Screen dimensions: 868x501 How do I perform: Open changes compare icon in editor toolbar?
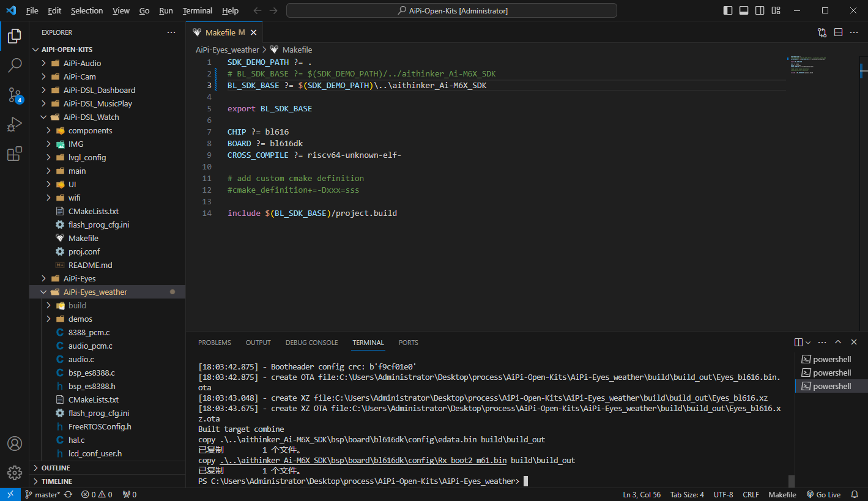point(822,32)
